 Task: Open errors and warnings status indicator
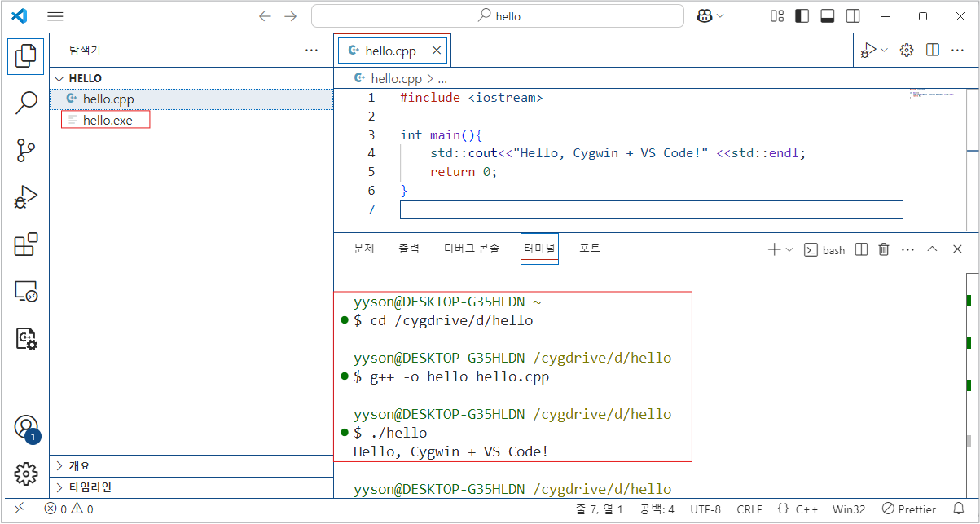point(68,509)
